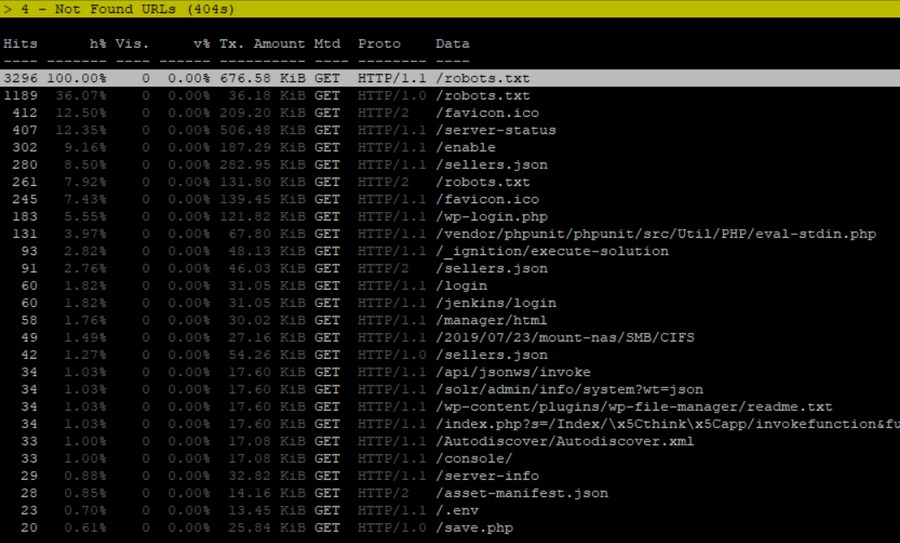
Task: Click the '209.20 KiB' transfer amount
Action: click(262, 113)
